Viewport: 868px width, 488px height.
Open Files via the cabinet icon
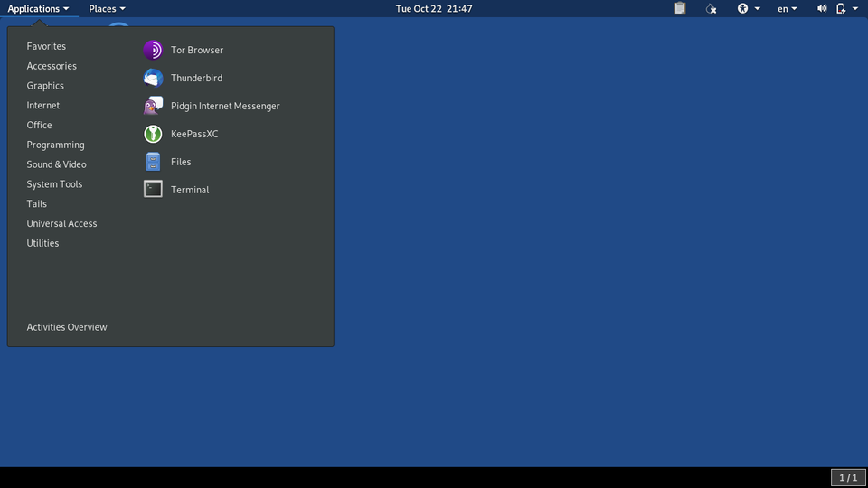click(153, 162)
